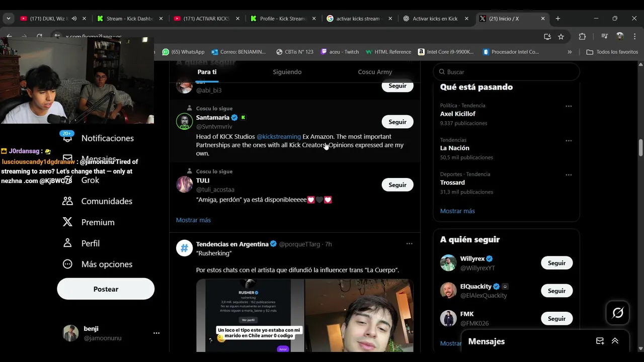The width and height of the screenshot is (644, 362).
Task: Open options dots for Trossard trend
Action: coord(569,175)
